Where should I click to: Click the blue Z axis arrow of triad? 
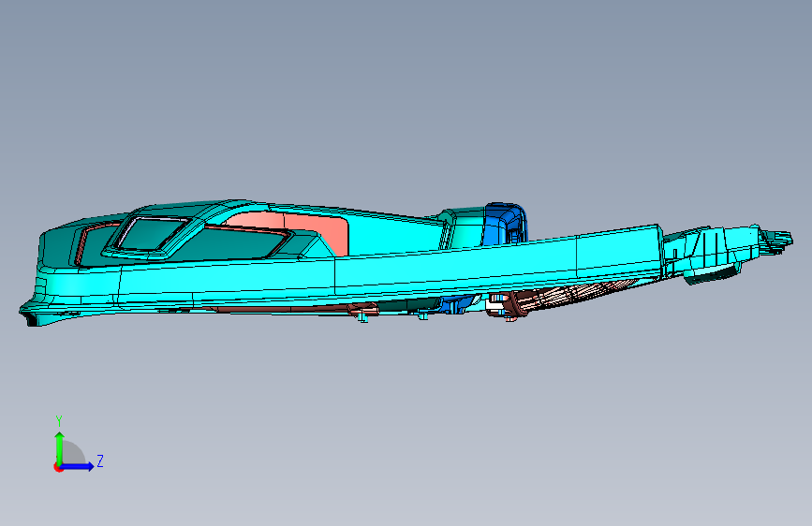pyautogui.click(x=78, y=466)
